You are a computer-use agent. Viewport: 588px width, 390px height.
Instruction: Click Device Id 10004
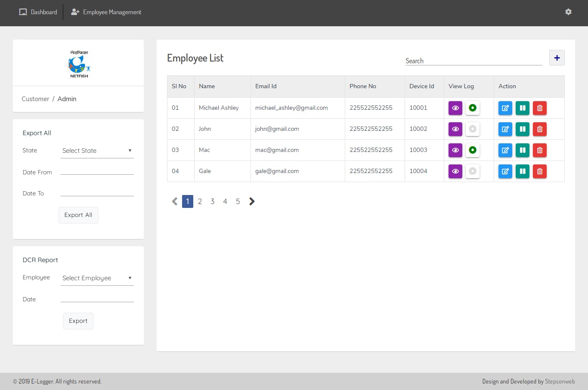pyautogui.click(x=418, y=171)
